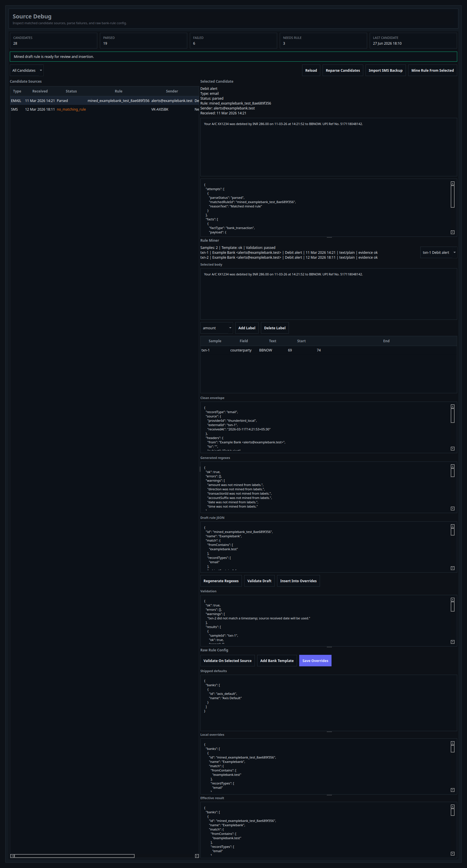Click Insert Into Overrides

298,581
